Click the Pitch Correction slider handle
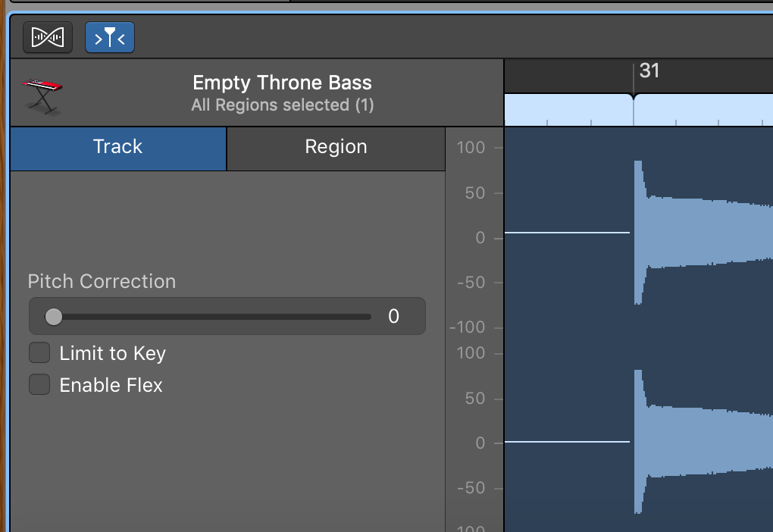 tap(54, 317)
